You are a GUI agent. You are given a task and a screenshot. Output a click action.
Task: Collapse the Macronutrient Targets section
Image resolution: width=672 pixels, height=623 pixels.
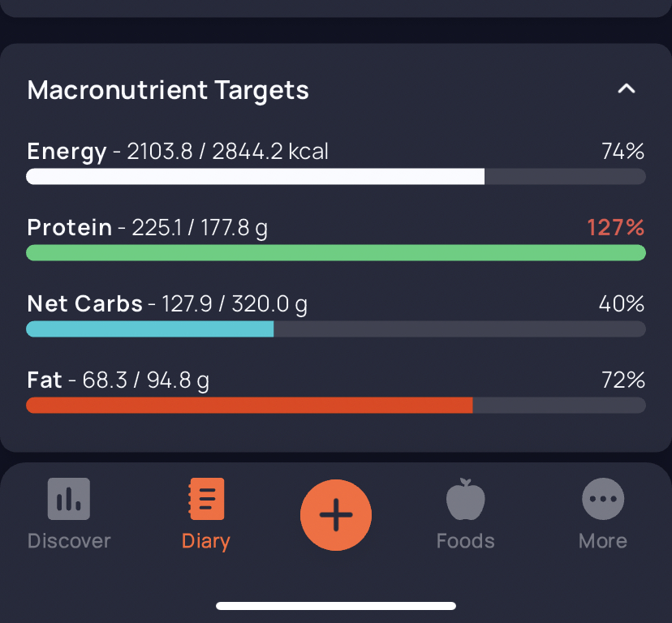point(627,89)
